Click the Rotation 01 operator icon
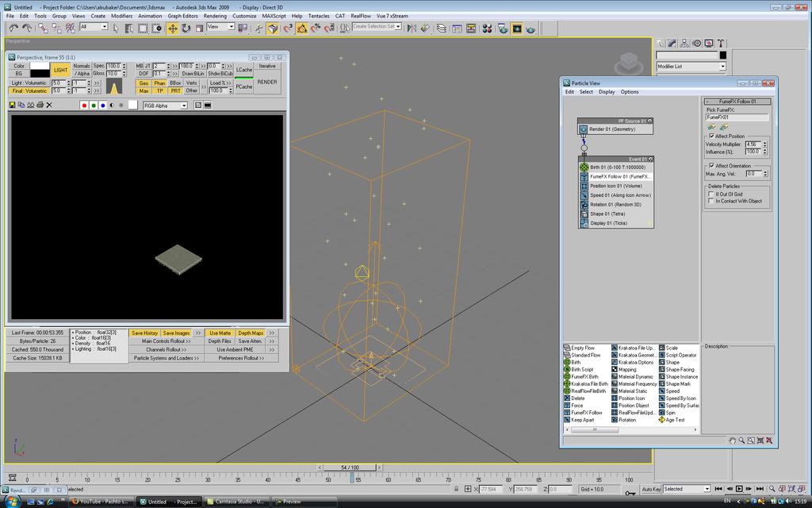The image size is (812, 508). pos(584,205)
